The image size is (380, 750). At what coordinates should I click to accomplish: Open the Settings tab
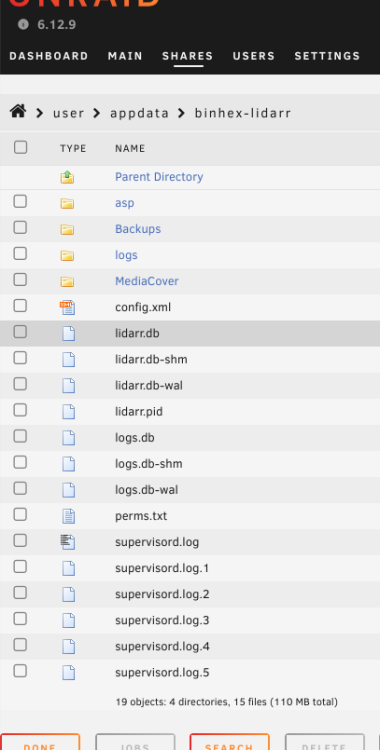[327, 56]
